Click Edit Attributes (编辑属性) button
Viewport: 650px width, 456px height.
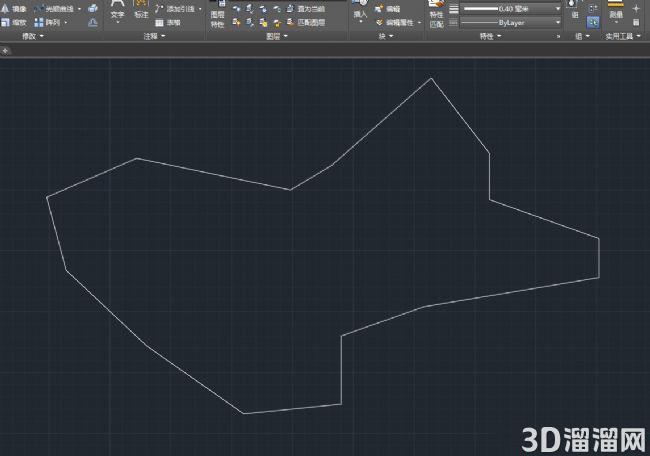[x=398, y=23]
